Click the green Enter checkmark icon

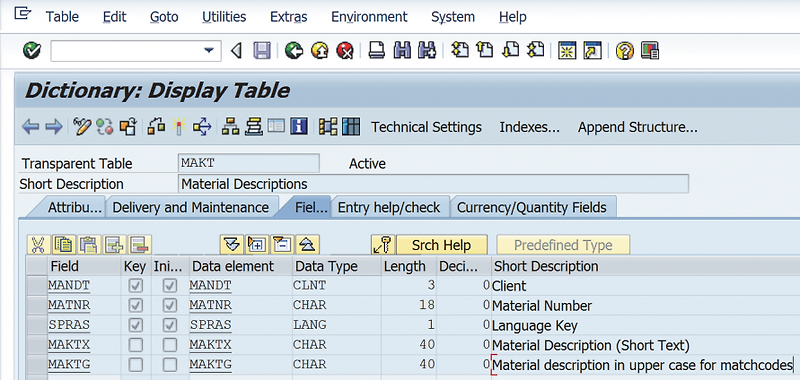coord(32,50)
